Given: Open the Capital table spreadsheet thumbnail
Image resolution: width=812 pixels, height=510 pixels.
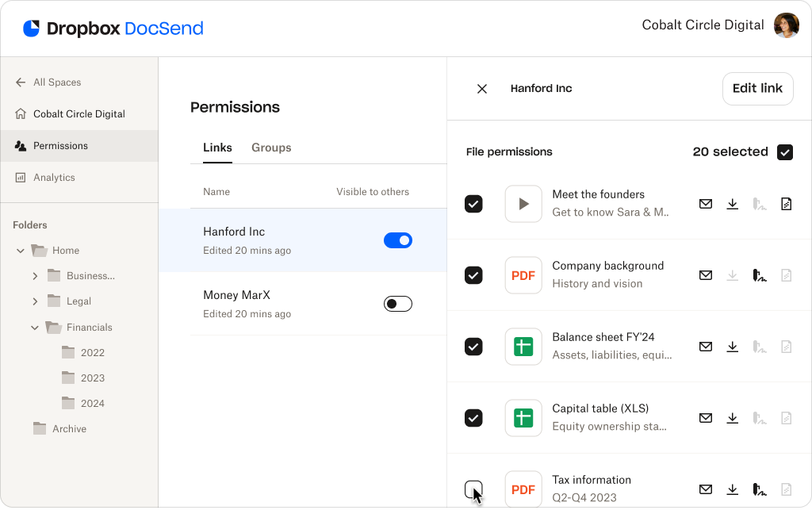Looking at the screenshot, I should click(523, 418).
